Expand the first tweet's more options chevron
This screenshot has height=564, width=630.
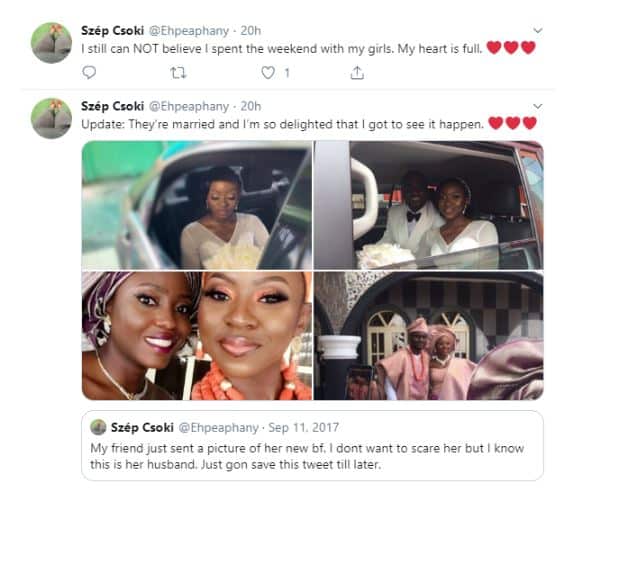(538, 30)
